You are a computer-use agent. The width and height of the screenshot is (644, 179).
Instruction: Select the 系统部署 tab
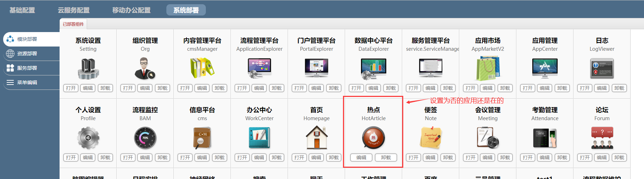pos(186,10)
